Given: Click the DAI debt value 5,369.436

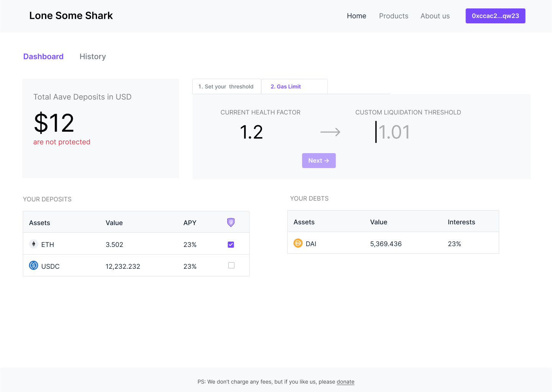Looking at the screenshot, I should (x=386, y=244).
